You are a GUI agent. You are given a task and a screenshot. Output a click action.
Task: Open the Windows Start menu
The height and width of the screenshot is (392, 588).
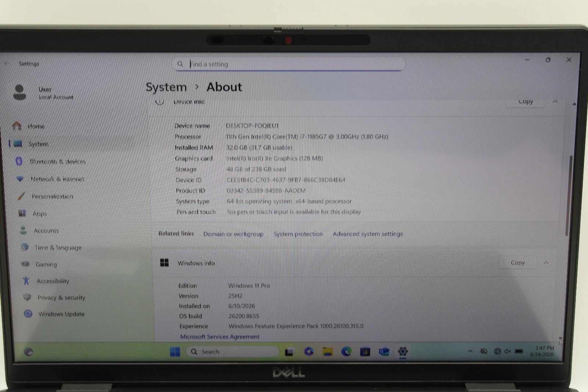tap(175, 352)
